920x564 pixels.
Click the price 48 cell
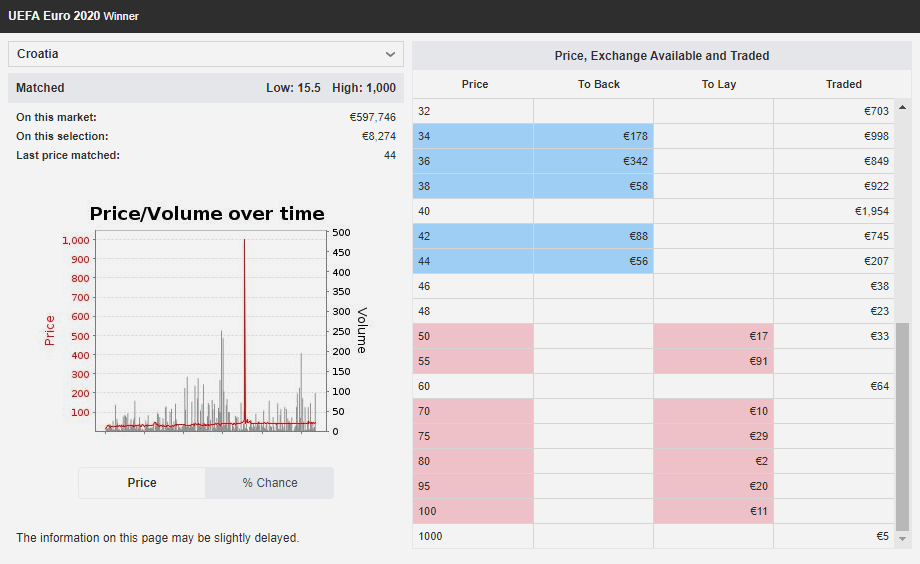click(473, 311)
